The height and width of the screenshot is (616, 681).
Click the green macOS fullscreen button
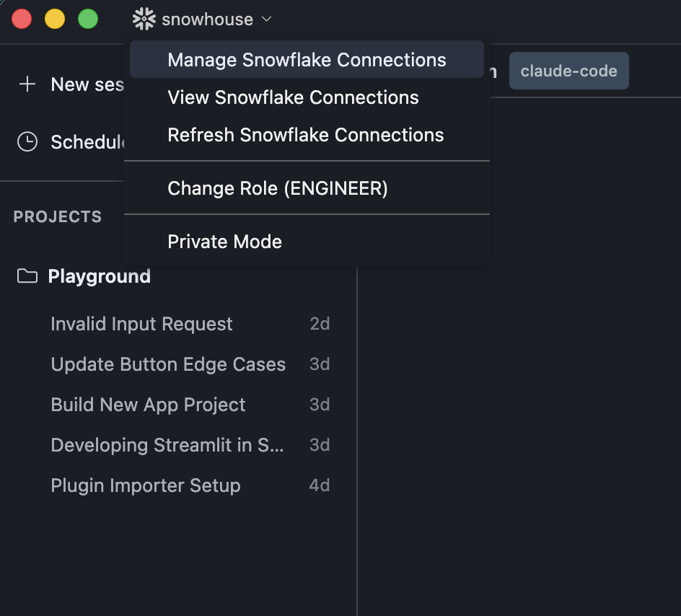[x=88, y=19]
